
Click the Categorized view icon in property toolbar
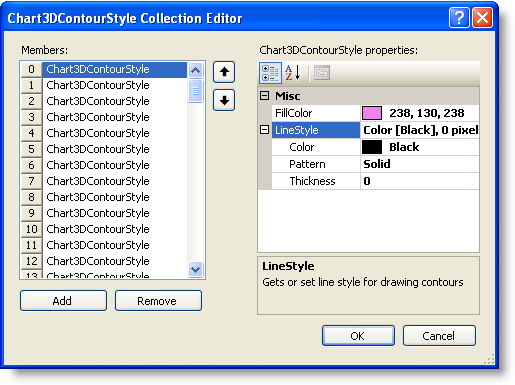pos(270,73)
